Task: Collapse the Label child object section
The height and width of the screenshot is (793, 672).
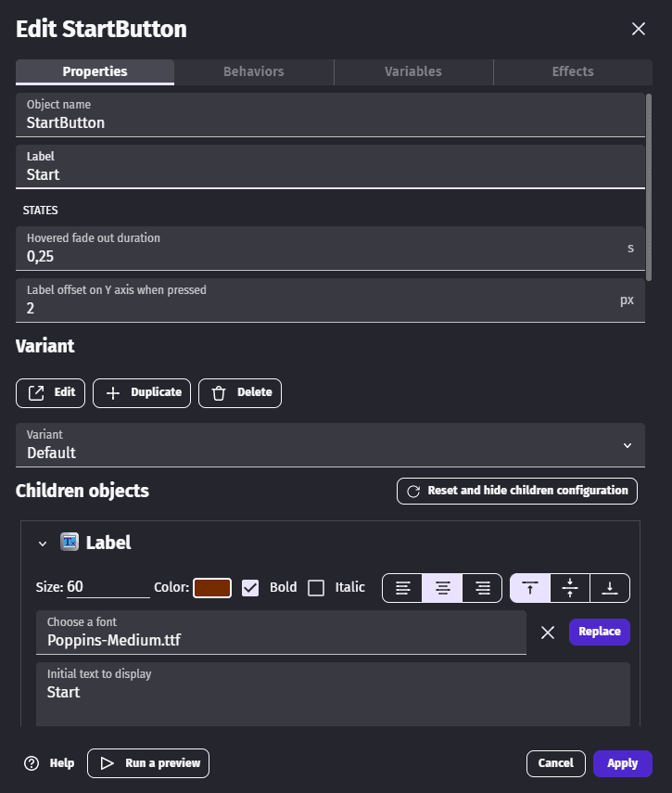Action: point(42,544)
